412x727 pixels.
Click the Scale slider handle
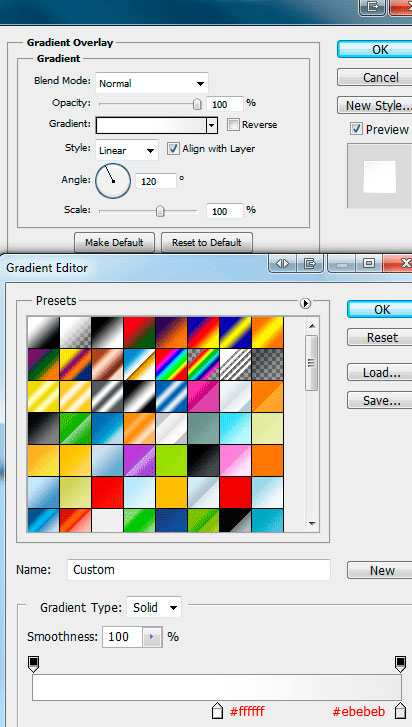coord(160,211)
